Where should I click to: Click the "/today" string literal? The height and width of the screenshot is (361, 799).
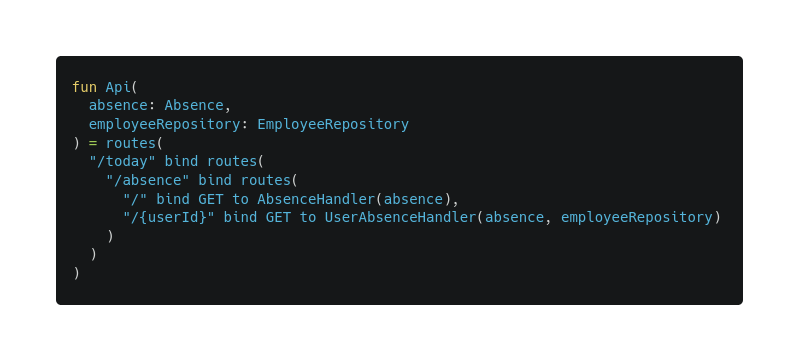[122, 162]
